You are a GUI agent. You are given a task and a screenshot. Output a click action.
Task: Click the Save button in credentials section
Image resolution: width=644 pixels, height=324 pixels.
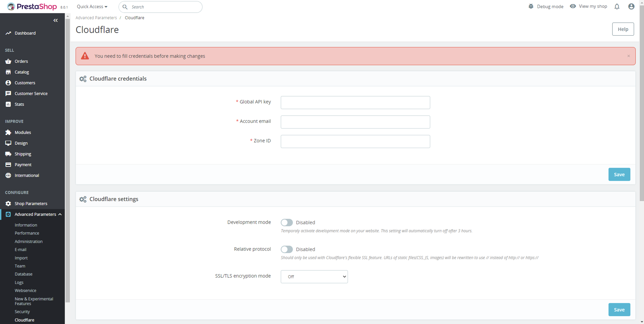619,174
